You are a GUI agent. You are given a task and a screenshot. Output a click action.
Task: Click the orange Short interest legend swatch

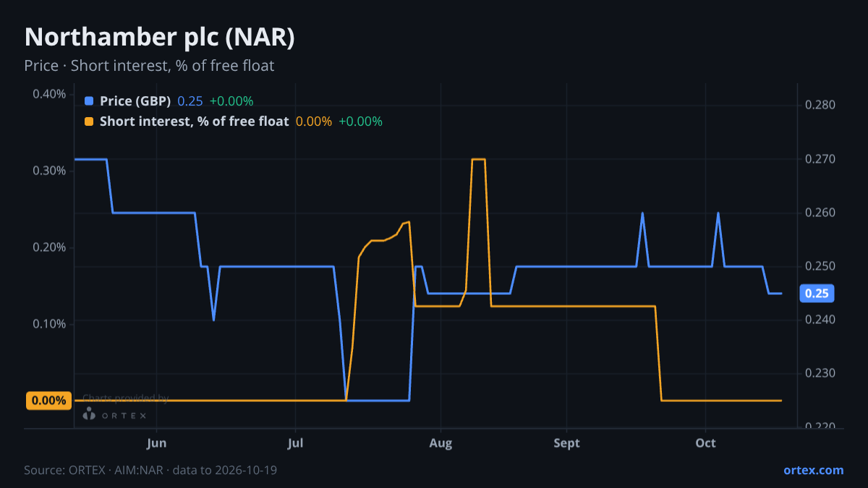(x=89, y=121)
